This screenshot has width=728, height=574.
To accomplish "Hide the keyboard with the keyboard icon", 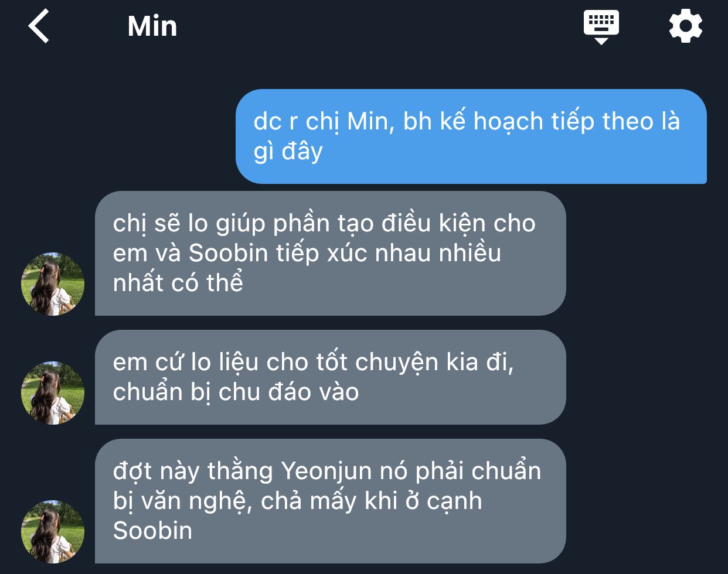I will tap(601, 28).
